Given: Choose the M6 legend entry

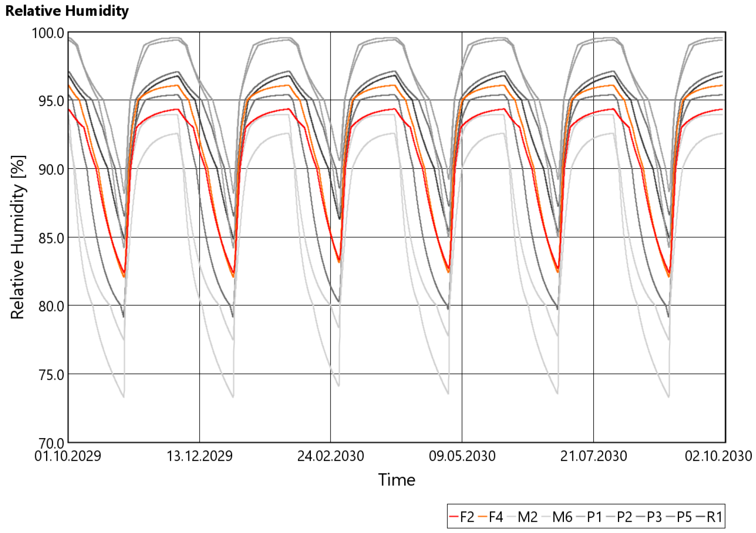Looking at the screenshot, I should (x=557, y=517).
